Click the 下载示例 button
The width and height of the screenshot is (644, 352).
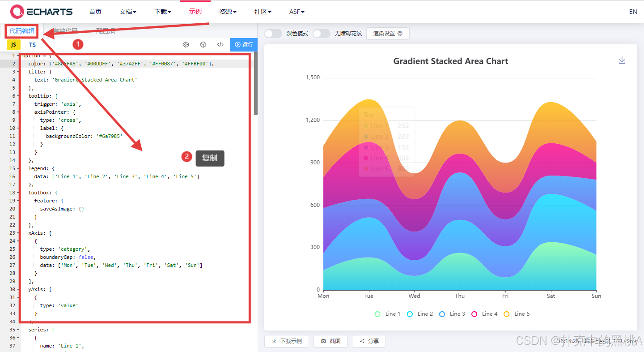(x=287, y=341)
